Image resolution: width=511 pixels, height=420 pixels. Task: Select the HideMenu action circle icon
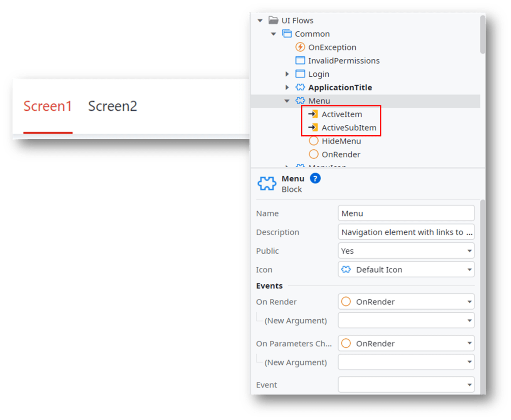click(313, 141)
